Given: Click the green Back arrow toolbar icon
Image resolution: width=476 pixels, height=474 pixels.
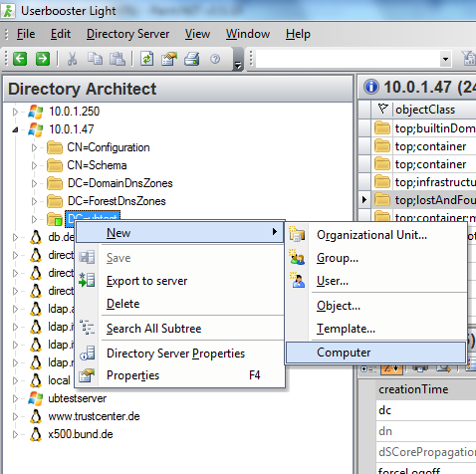Looking at the screenshot, I should click(x=20, y=59).
